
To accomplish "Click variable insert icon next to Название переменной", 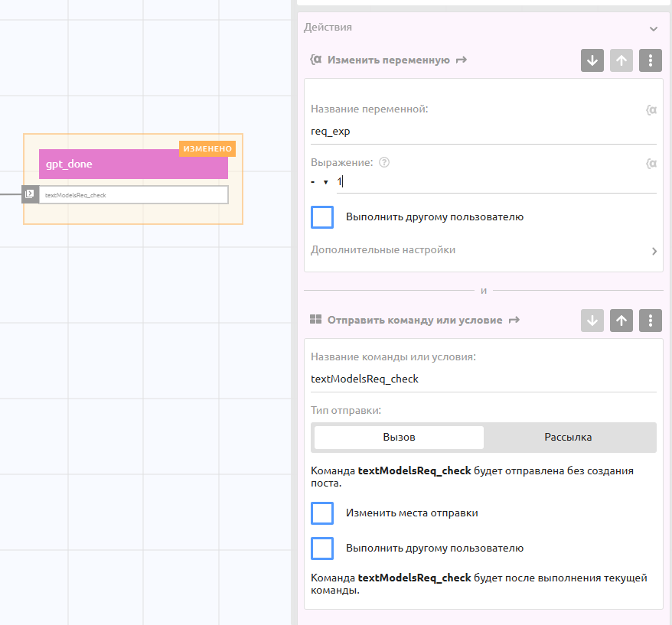I will click(x=651, y=109).
